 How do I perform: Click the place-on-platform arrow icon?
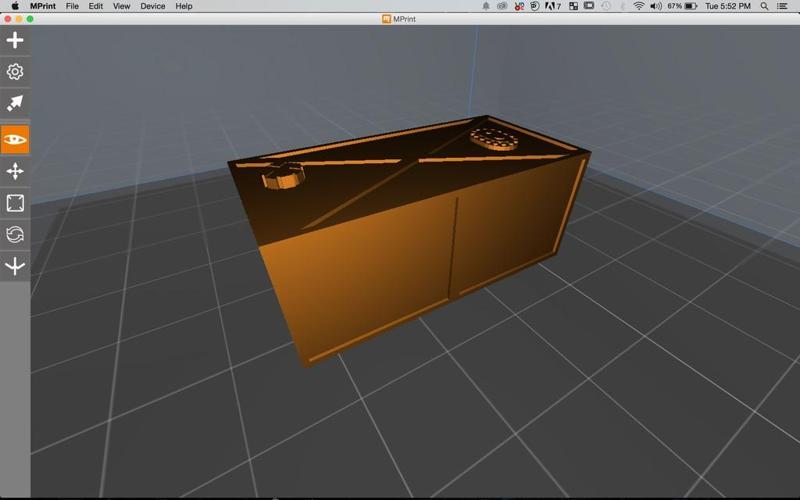click(15, 266)
